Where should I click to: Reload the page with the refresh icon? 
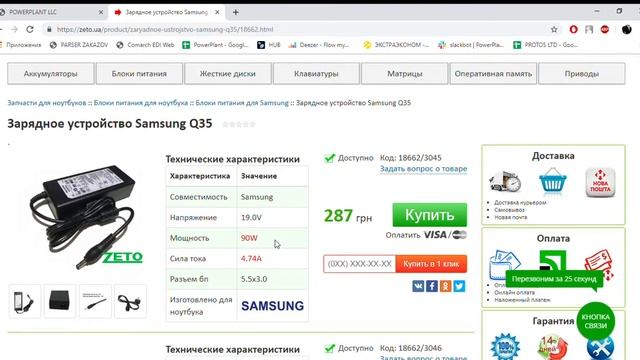point(30,29)
